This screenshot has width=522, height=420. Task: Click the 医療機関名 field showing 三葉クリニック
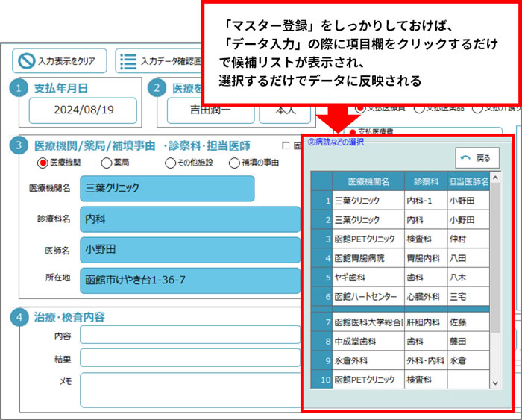pos(167,189)
